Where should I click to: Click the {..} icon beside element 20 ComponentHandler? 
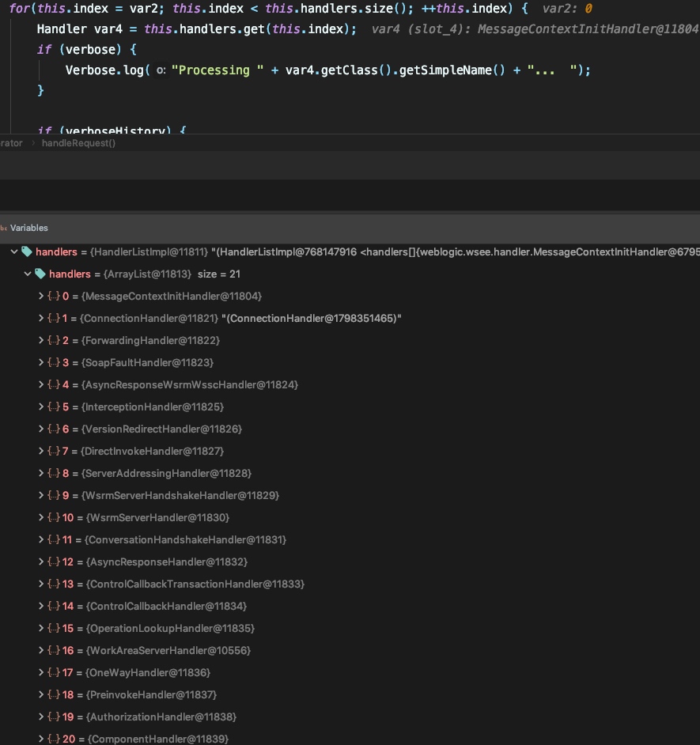pyautogui.click(x=52, y=739)
